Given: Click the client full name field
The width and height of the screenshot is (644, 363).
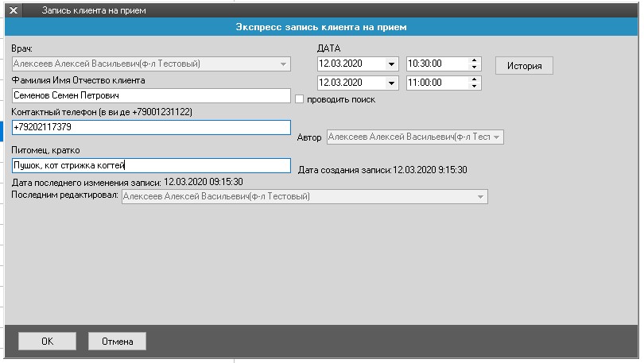Looking at the screenshot, I should (151, 95).
